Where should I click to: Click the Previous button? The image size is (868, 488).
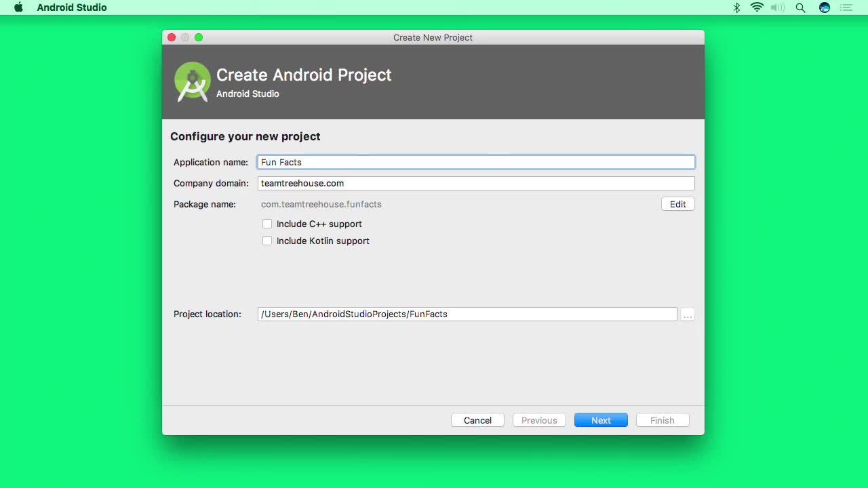(539, 420)
